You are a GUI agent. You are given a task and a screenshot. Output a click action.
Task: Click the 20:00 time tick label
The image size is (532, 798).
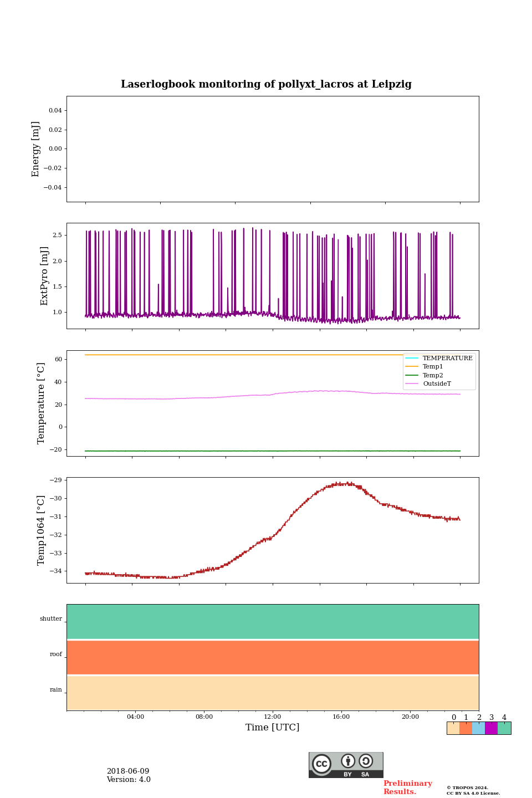tap(410, 717)
